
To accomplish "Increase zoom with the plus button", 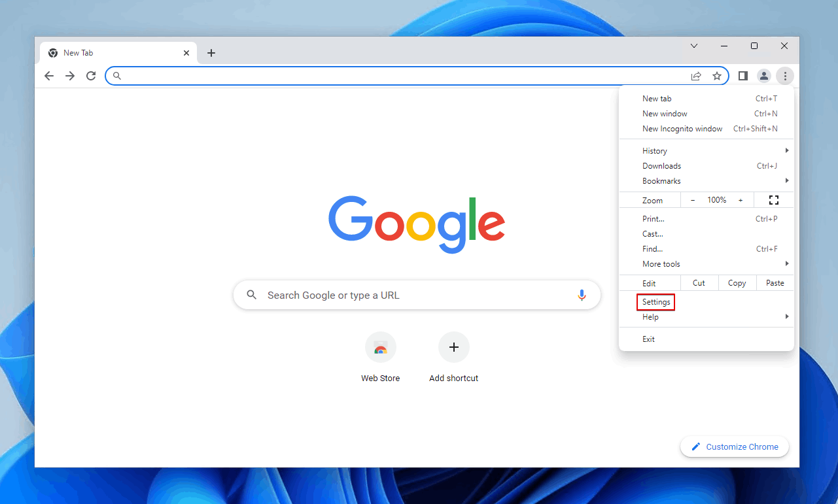I will tap(741, 200).
